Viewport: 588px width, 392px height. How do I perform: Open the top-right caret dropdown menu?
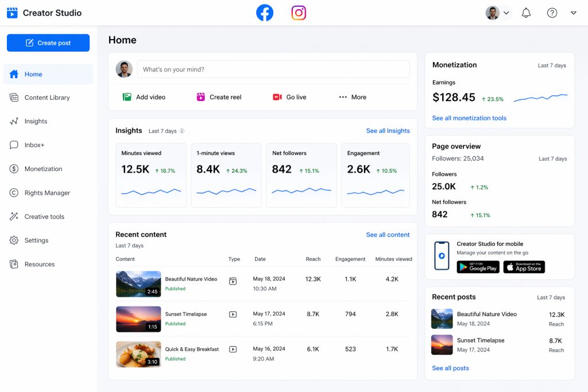coord(574,13)
